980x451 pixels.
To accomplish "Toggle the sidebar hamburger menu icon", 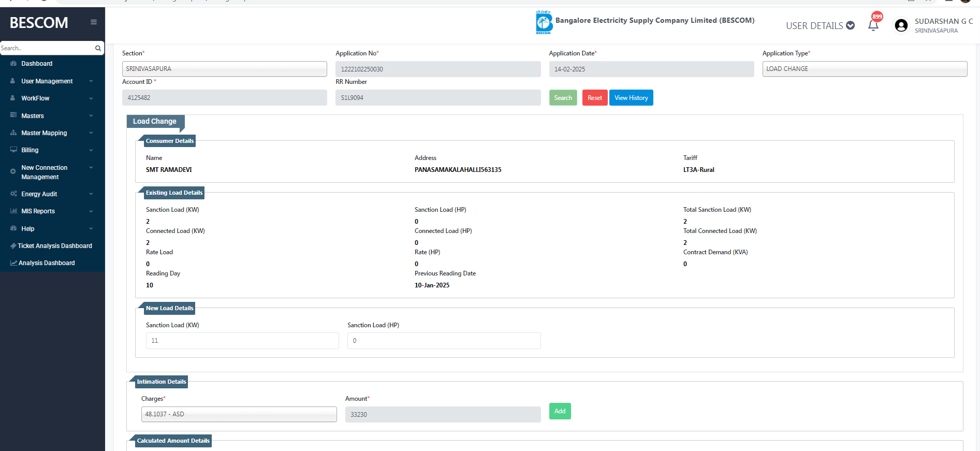I will click(94, 22).
